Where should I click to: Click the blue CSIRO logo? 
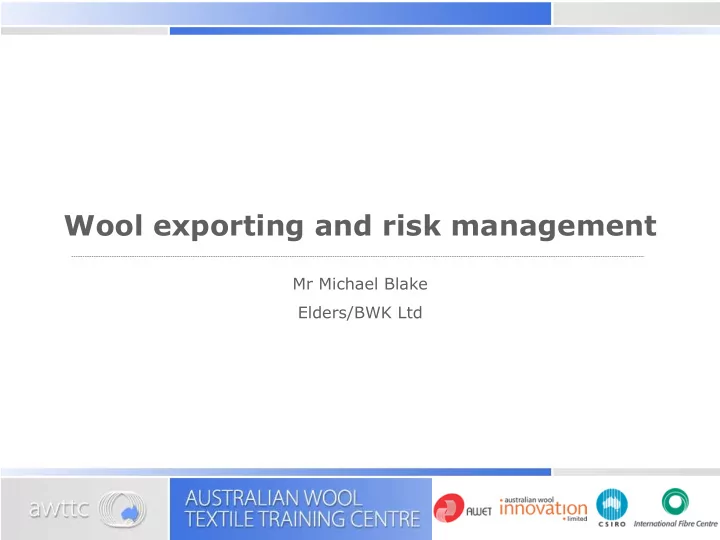click(612, 508)
